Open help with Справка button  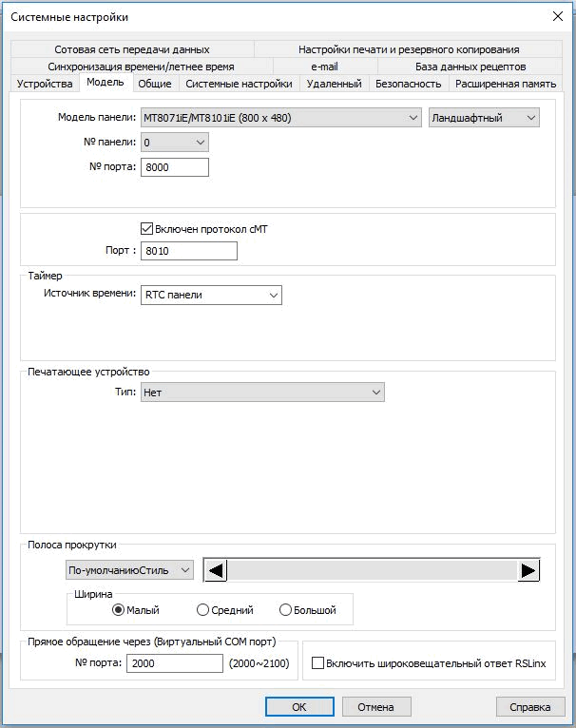[530, 707]
